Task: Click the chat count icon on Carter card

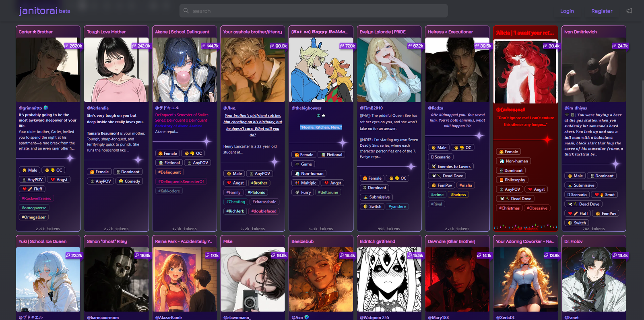Action: click(x=66, y=46)
